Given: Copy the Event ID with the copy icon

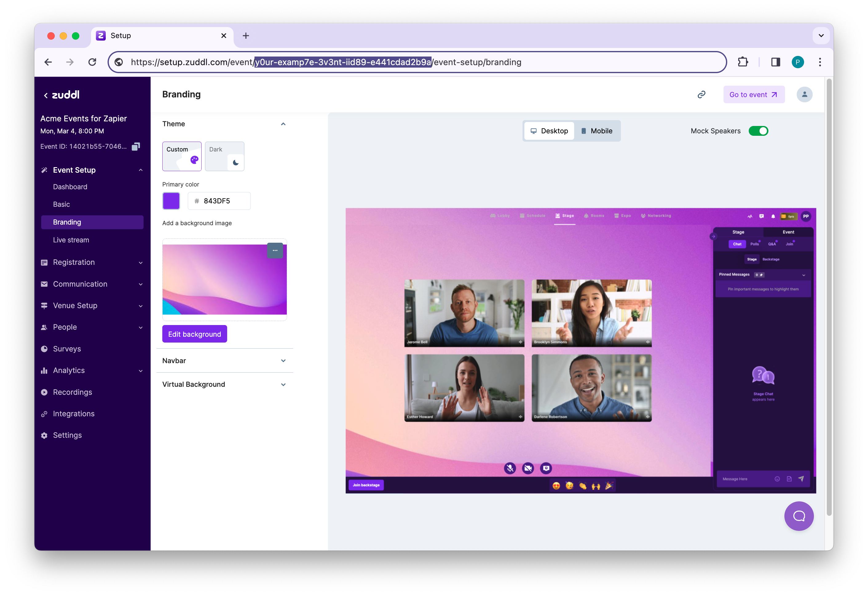Looking at the screenshot, I should tap(136, 146).
